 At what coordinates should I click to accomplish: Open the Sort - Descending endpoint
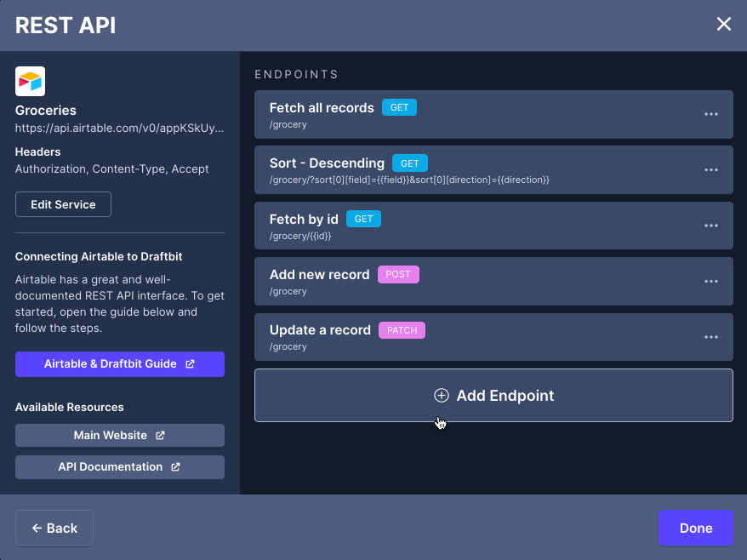(493, 170)
